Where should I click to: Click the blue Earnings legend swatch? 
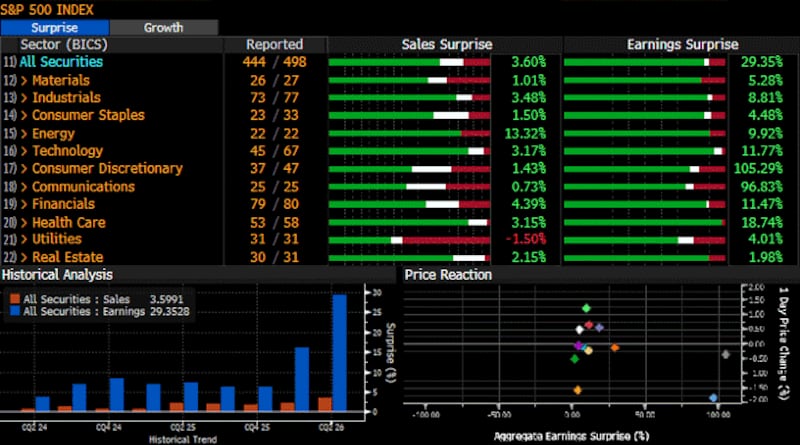[x=14, y=311]
